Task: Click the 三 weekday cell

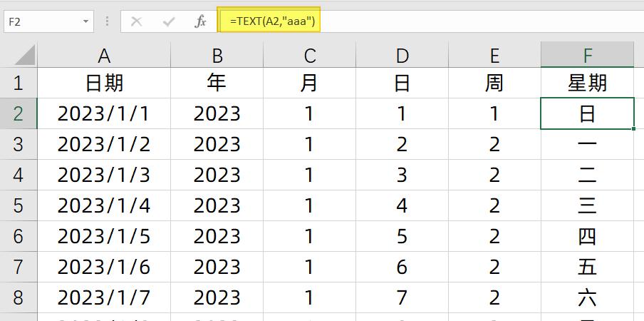Action: (x=587, y=205)
